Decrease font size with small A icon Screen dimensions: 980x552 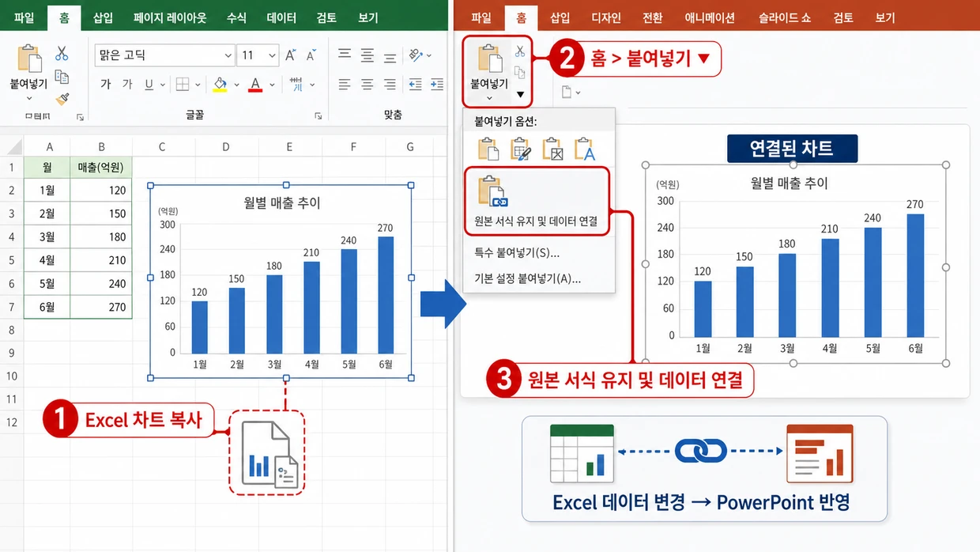point(312,55)
